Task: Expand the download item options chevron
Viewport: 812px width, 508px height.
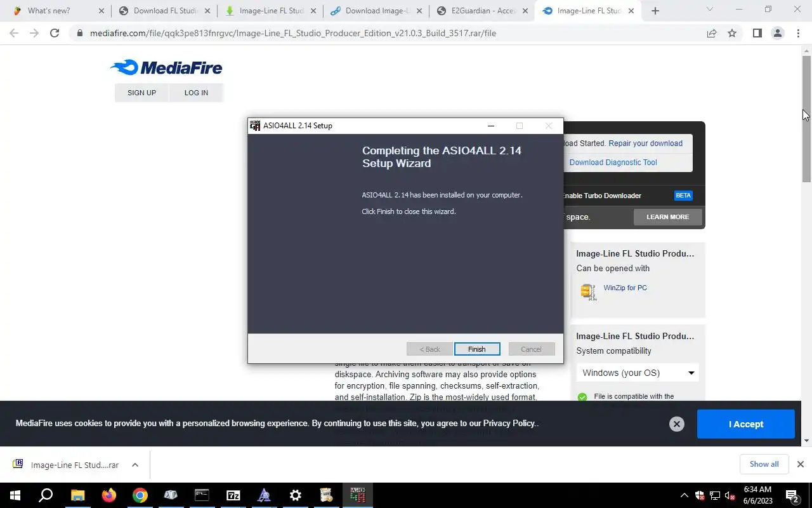Action: [x=135, y=465]
